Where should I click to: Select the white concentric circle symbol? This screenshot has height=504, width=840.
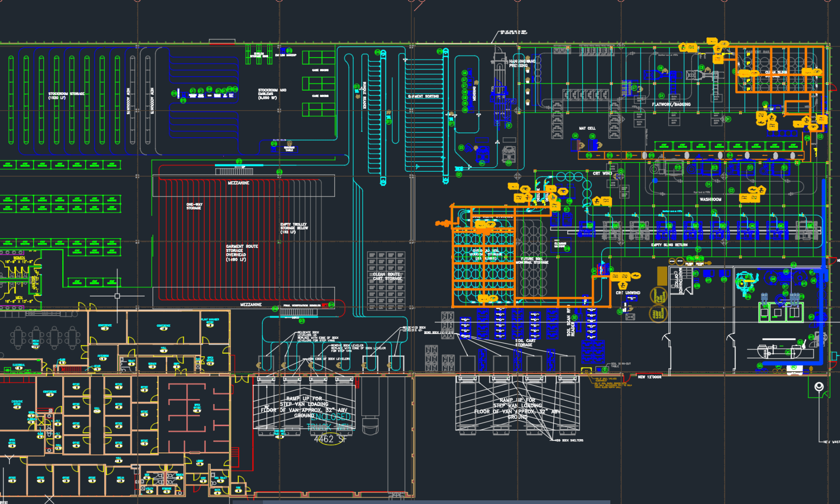819,386
